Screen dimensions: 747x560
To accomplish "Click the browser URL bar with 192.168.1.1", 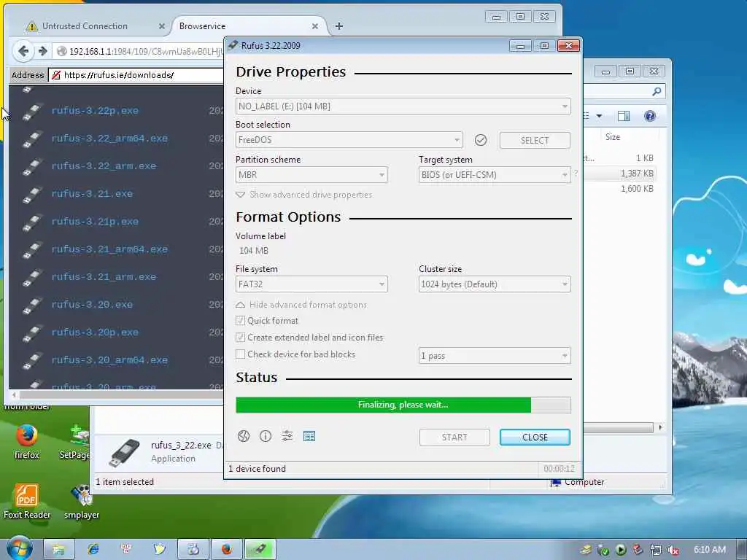I will point(138,51).
